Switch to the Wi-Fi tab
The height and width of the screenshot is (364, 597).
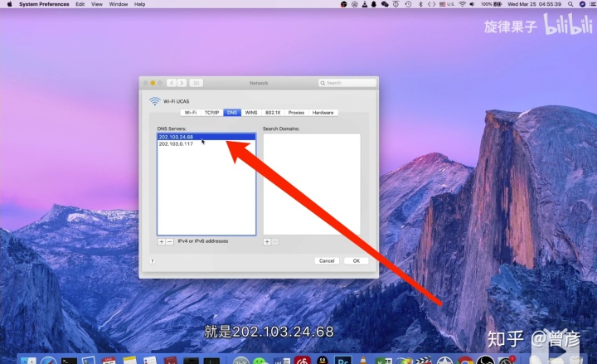point(191,113)
